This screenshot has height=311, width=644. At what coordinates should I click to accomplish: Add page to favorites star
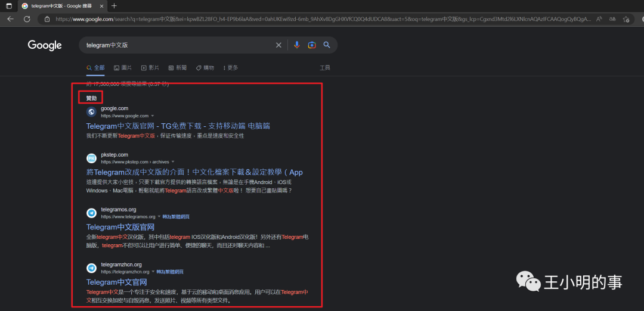626,19
